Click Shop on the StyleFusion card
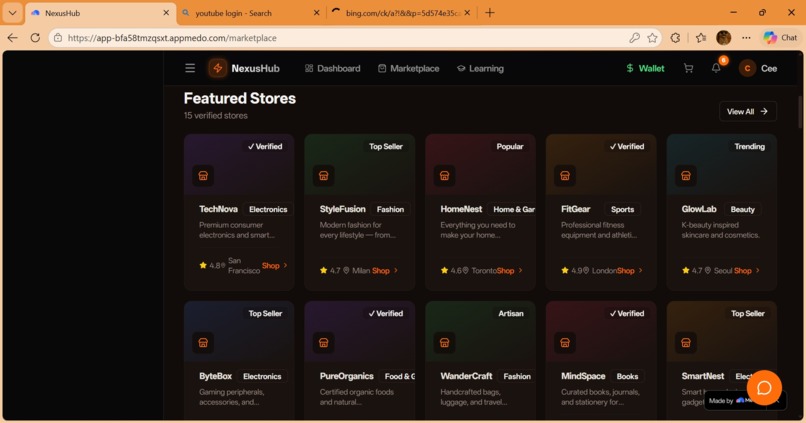The height and width of the screenshot is (423, 806). pyautogui.click(x=384, y=271)
